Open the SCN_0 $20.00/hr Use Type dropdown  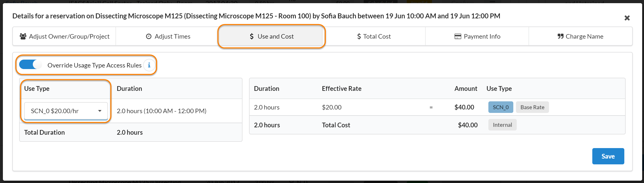(66, 111)
